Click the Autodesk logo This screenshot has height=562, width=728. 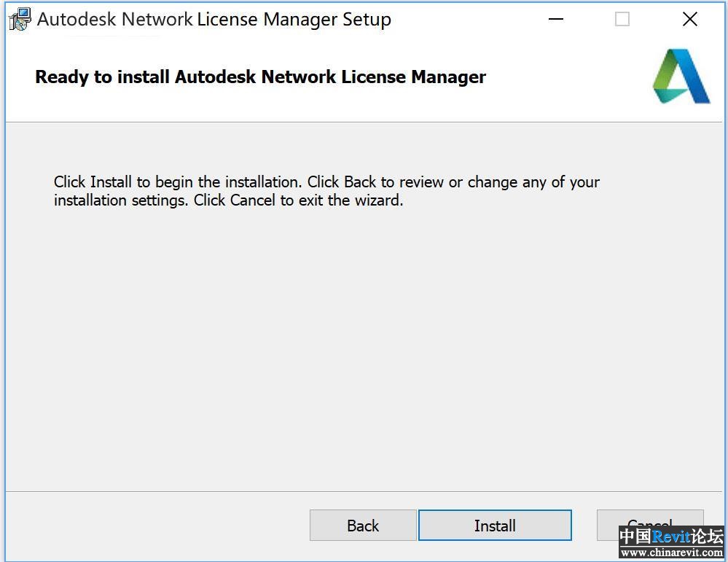point(681,77)
